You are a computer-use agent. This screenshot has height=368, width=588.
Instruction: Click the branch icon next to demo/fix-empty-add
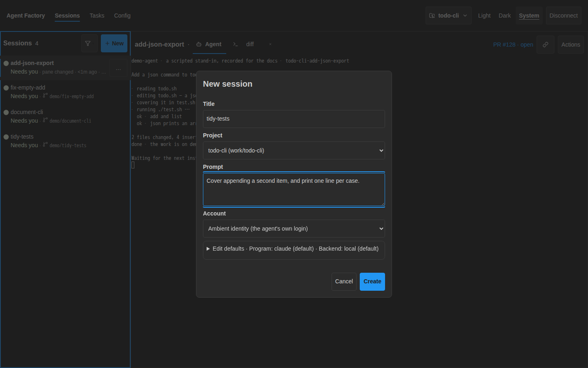coord(45,96)
